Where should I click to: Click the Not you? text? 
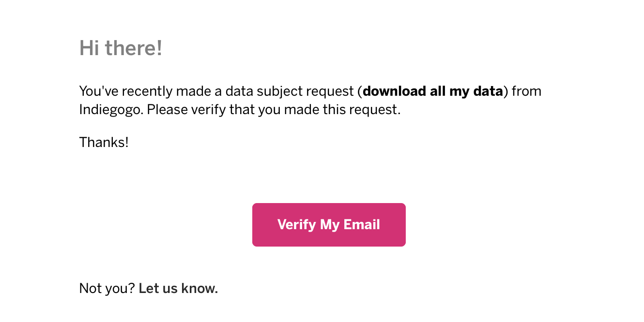click(107, 289)
